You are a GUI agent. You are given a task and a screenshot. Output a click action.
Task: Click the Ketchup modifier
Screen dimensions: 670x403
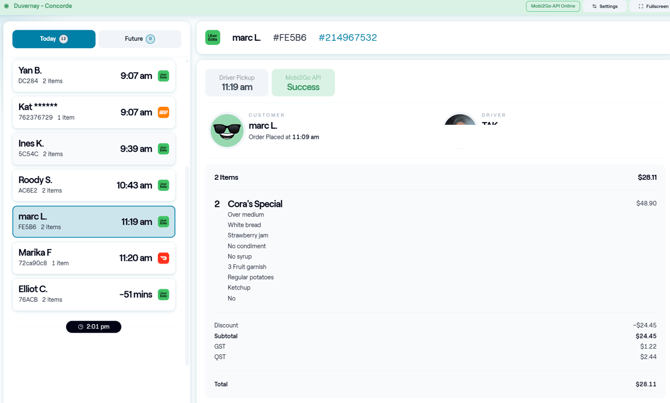pos(239,288)
